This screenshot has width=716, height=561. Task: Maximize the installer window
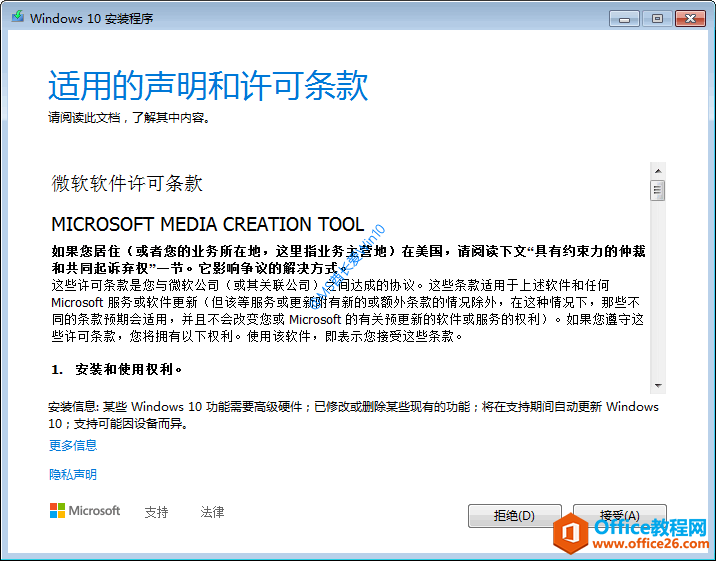657,18
